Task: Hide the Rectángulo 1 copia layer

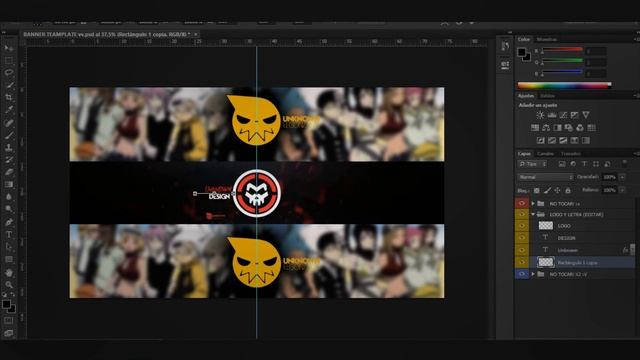Action: pyautogui.click(x=522, y=262)
